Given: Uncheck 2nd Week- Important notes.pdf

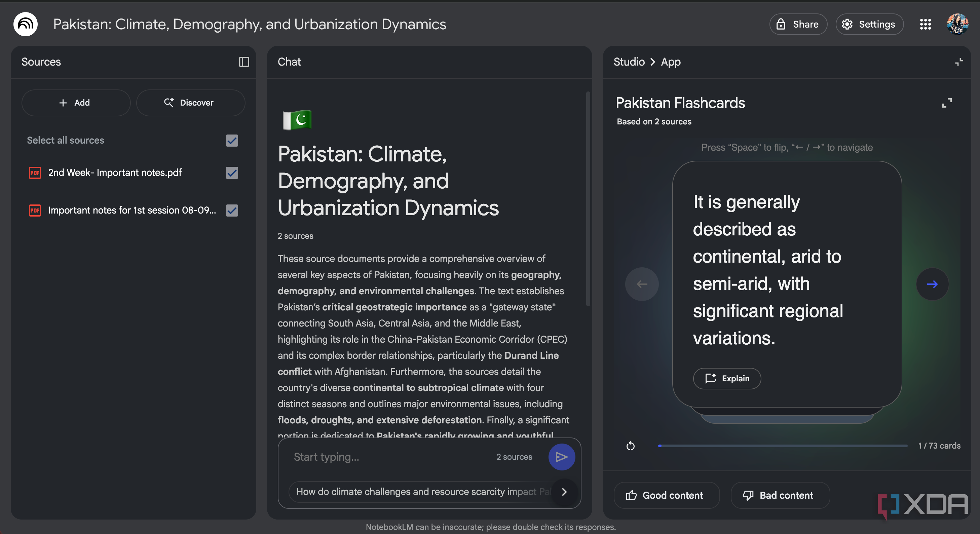Looking at the screenshot, I should point(232,173).
